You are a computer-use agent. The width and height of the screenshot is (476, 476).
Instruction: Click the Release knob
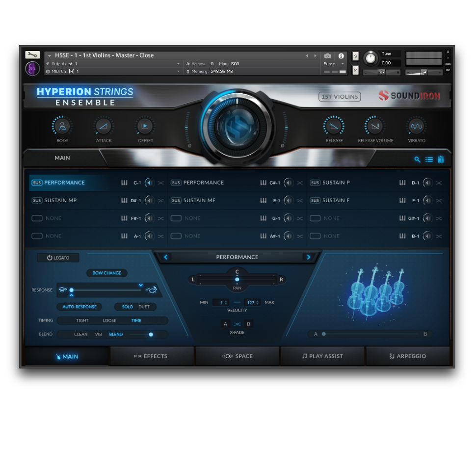click(334, 126)
